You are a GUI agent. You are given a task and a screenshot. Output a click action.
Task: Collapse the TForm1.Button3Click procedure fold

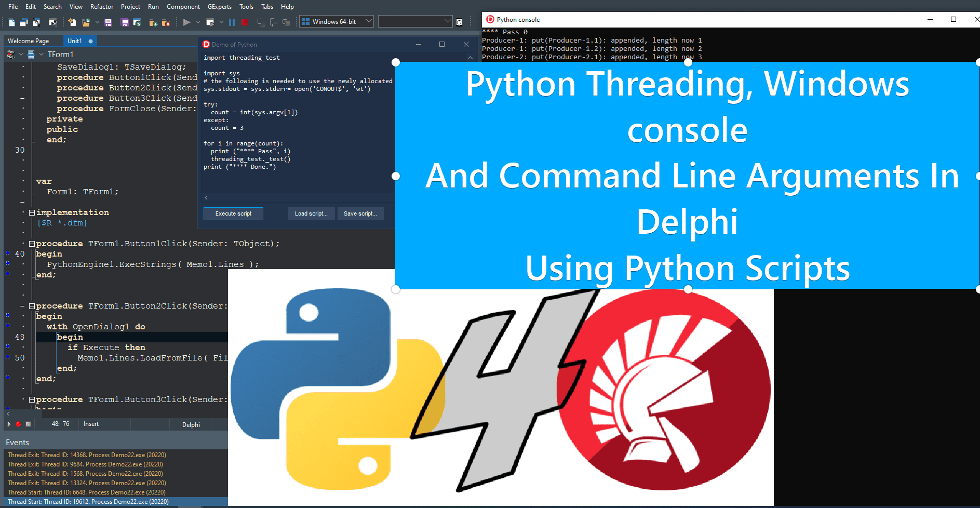[x=32, y=399]
